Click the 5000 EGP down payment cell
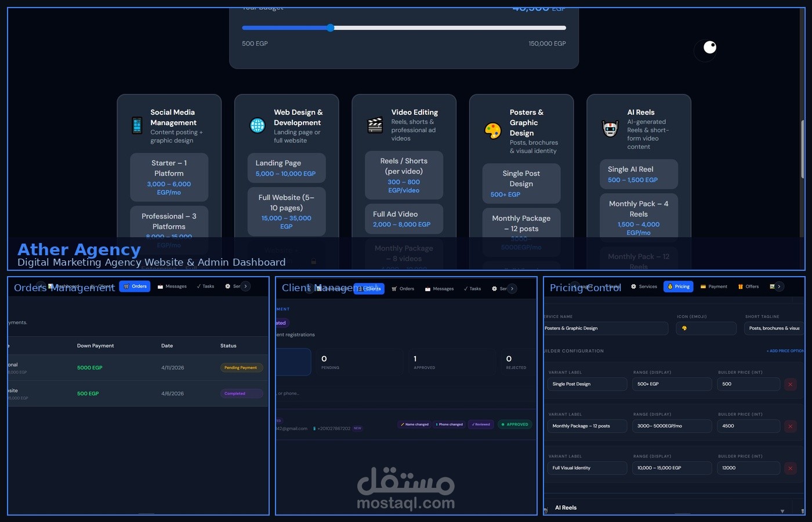The image size is (812, 522). [x=90, y=368]
